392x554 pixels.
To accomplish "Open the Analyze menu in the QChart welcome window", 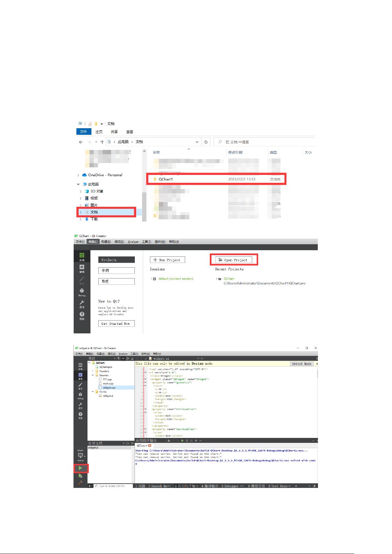I will [x=133, y=242].
